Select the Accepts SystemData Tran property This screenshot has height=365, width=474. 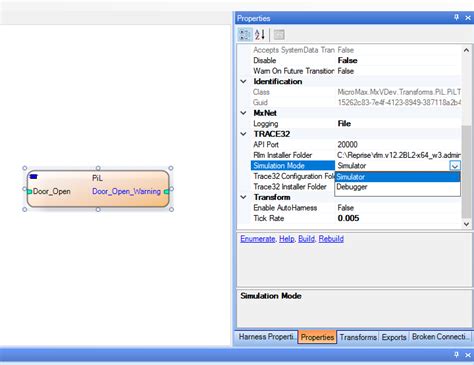293,50
